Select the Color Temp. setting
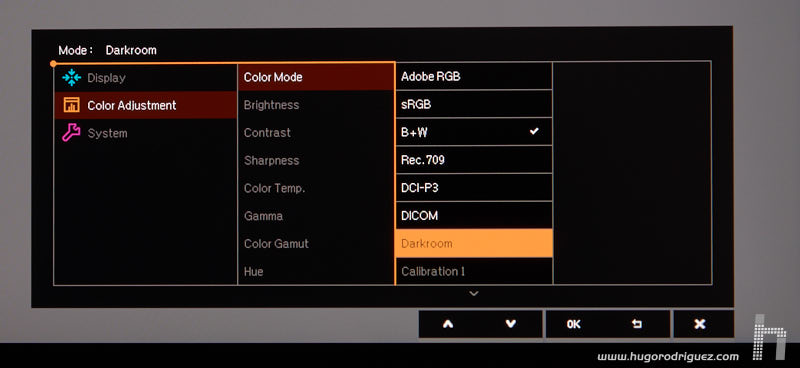 [x=316, y=188]
